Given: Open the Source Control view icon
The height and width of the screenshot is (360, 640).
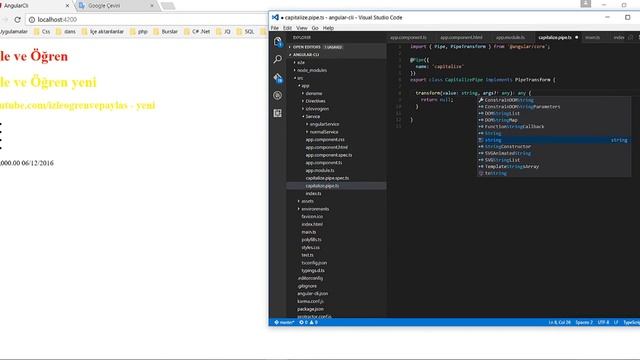Looking at the screenshot, I should click(x=278, y=78).
